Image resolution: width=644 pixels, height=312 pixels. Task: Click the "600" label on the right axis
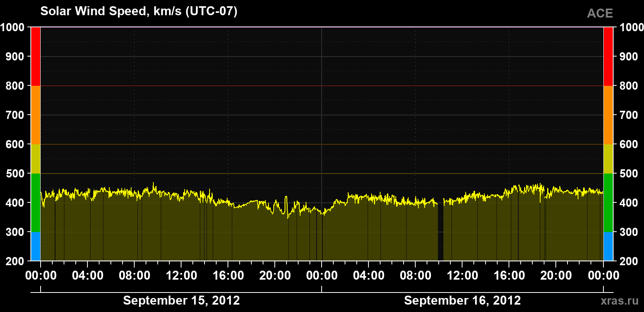click(629, 144)
